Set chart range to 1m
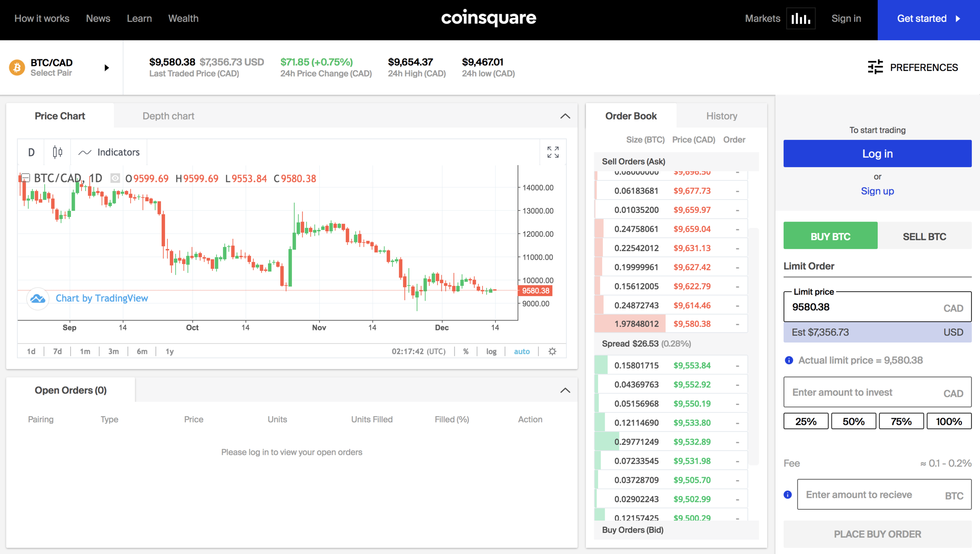980x554 pixels. pos(85,351)
